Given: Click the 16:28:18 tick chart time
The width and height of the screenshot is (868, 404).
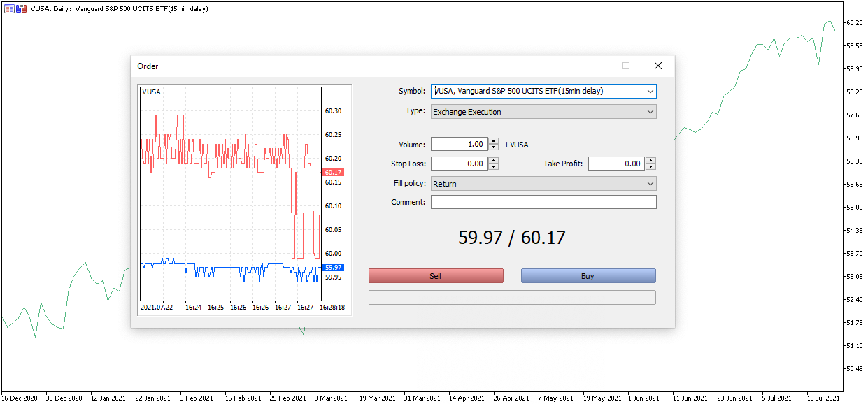Looking at the screenshot, I should 332,307.
